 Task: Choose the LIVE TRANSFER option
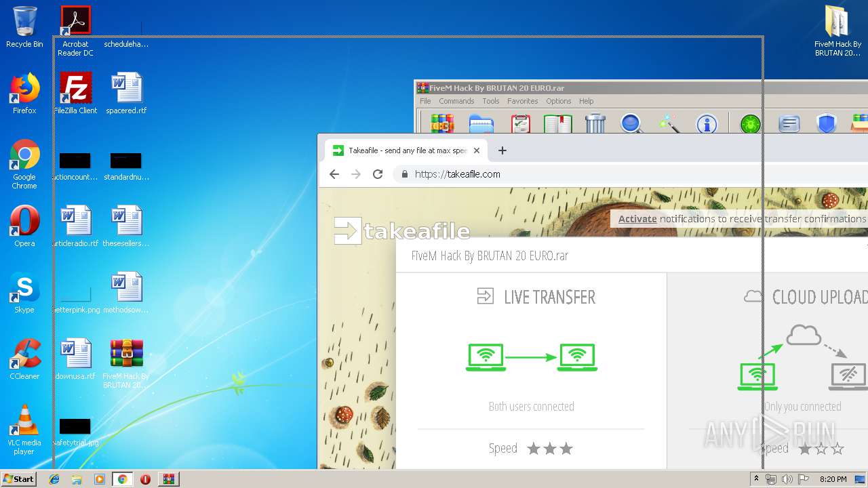(536, 297)
